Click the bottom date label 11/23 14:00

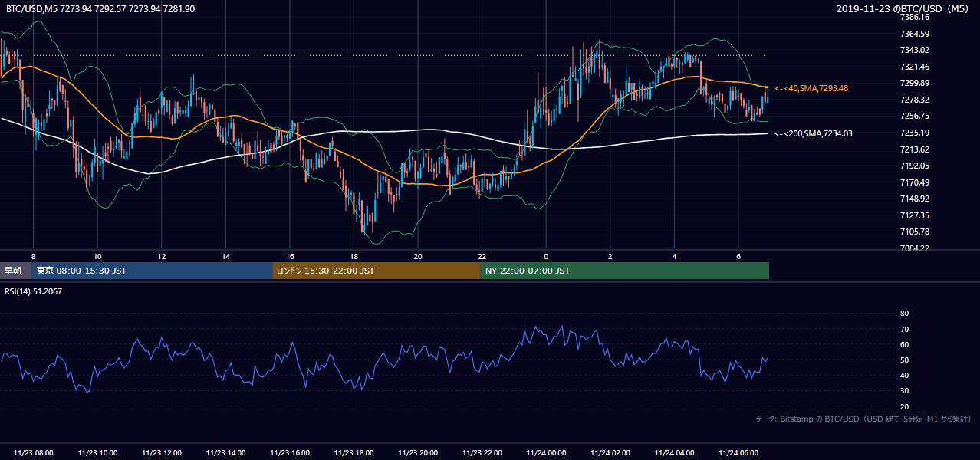[x=225, y=453]
